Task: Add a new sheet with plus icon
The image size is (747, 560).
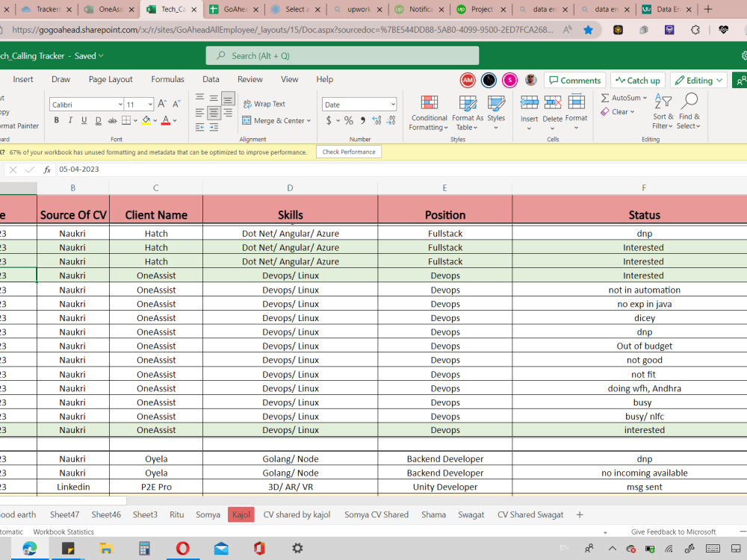Action: pos(580,514)
